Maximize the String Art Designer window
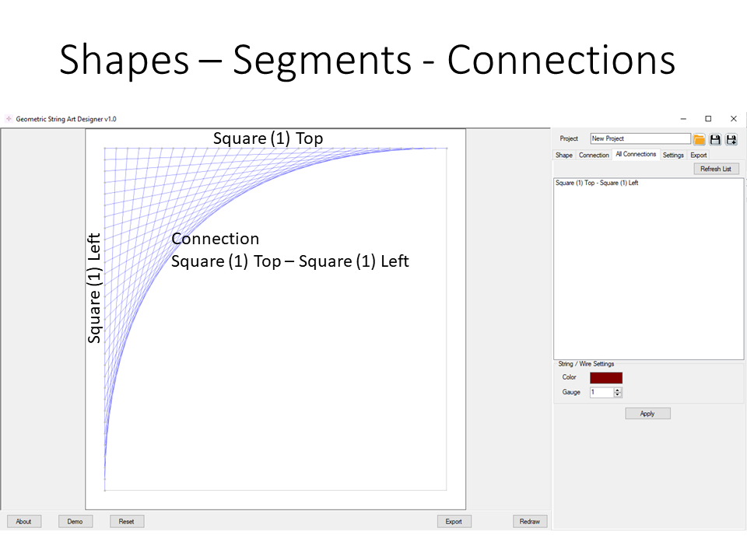The height and width of the screenshot is (560, 747). tap(708, 119)
